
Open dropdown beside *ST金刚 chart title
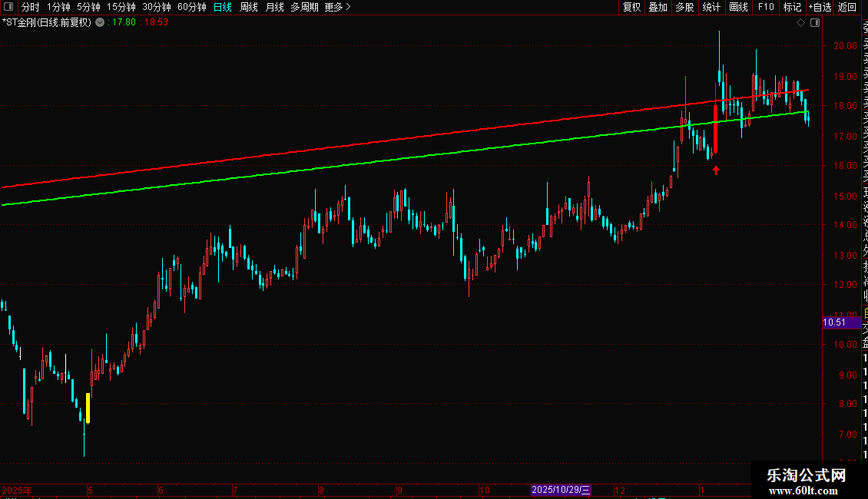[100, 23]
